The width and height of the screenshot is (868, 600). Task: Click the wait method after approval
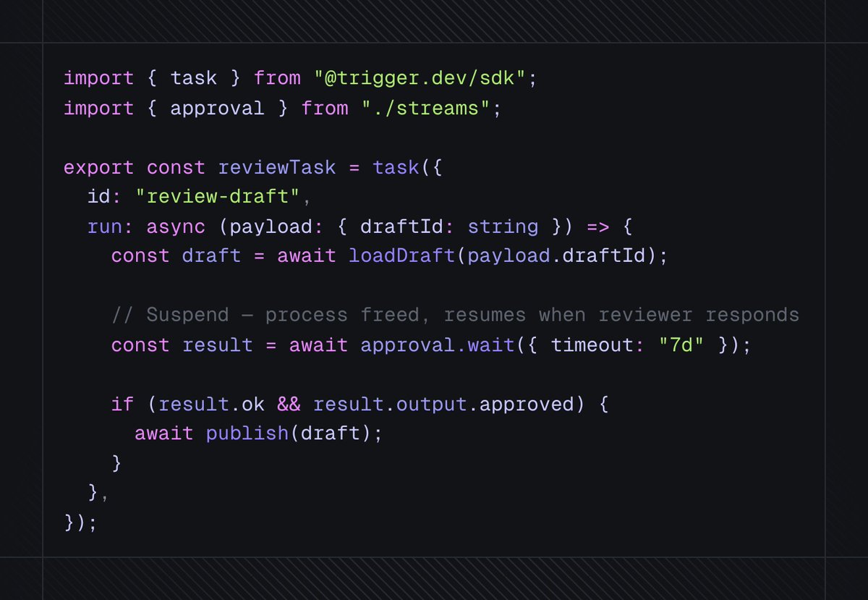click(x=491, y=345)
